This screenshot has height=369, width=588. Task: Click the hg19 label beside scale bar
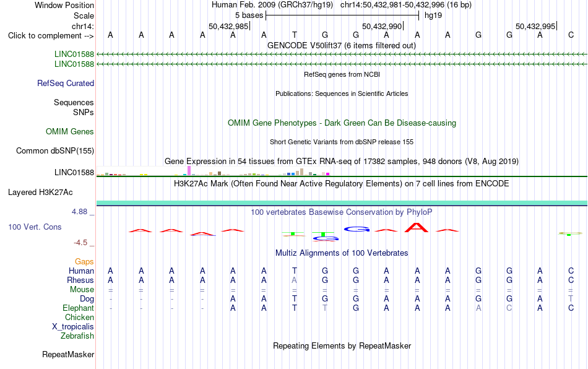[x=433, y=15]
